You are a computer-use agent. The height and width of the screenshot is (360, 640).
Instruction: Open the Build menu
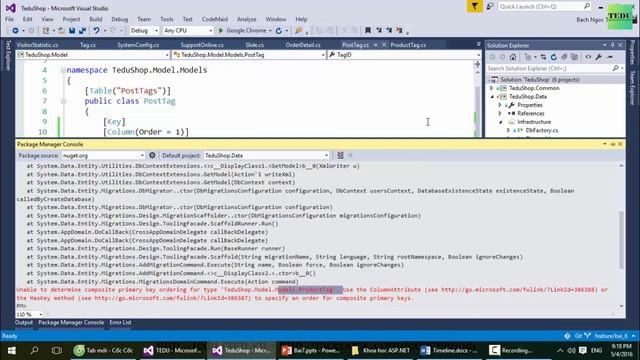pos(96,19)
